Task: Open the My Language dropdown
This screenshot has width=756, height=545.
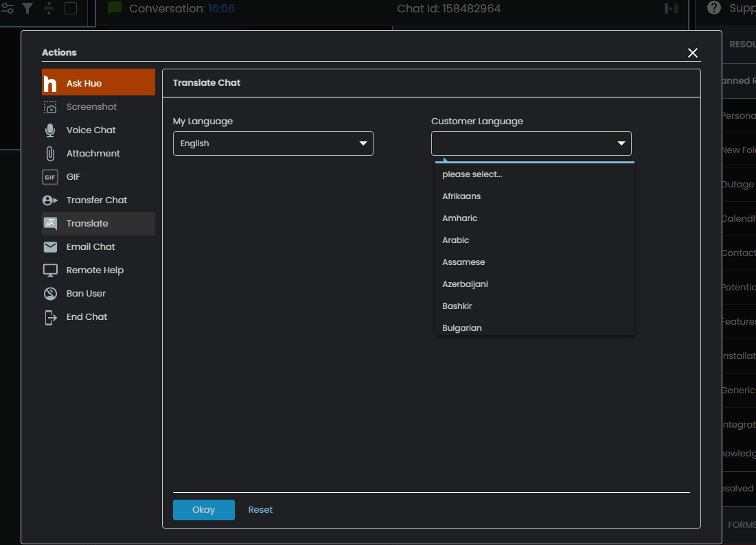Action: (273, 143)
